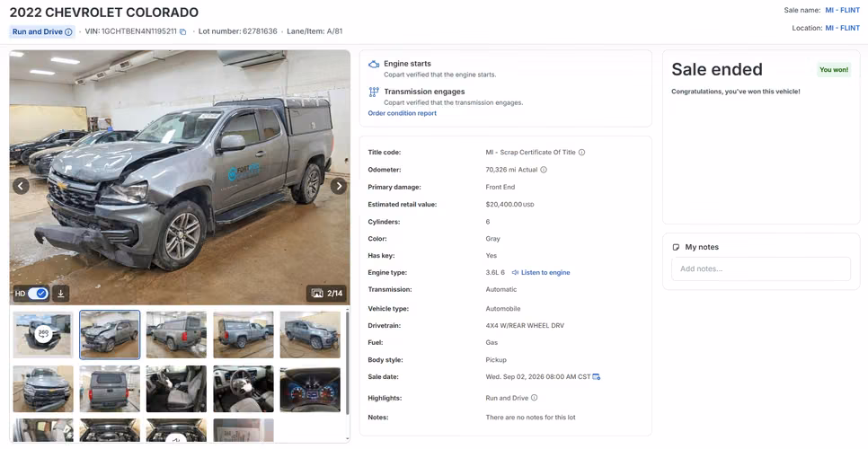Open the Location MI - FLINT link

(843, 28)
